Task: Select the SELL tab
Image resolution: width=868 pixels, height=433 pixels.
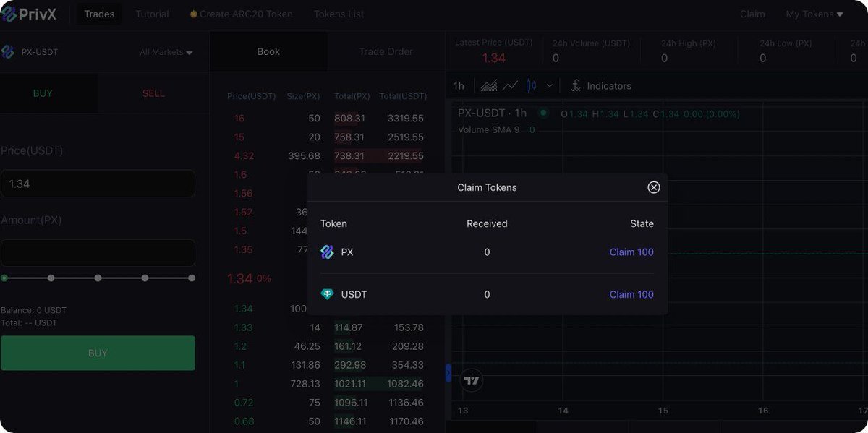Action: (153, 93)
